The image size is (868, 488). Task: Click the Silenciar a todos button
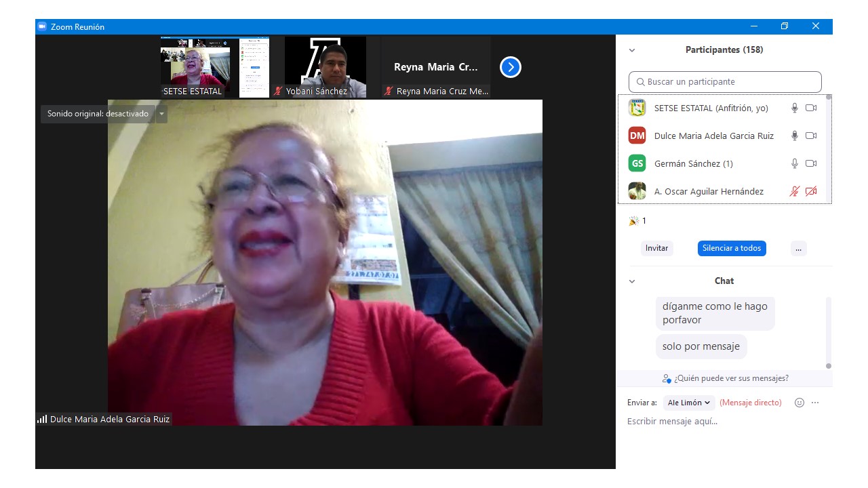pyautogui.click(x=732, y=248)
